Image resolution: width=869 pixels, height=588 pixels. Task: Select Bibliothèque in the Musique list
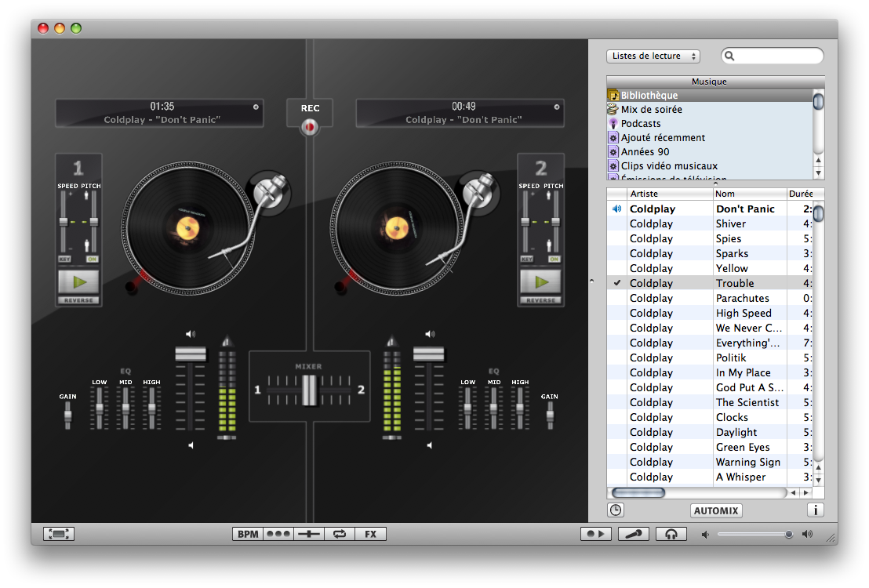tap(709, 96)
